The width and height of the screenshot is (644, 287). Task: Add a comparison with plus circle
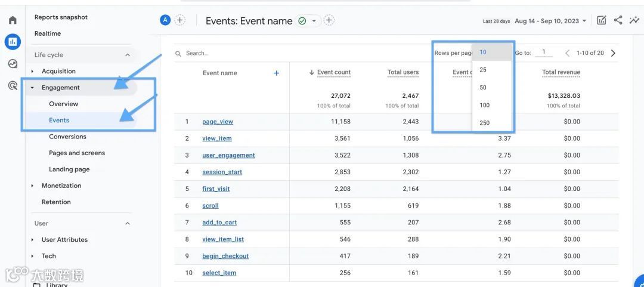coord(180,20)
